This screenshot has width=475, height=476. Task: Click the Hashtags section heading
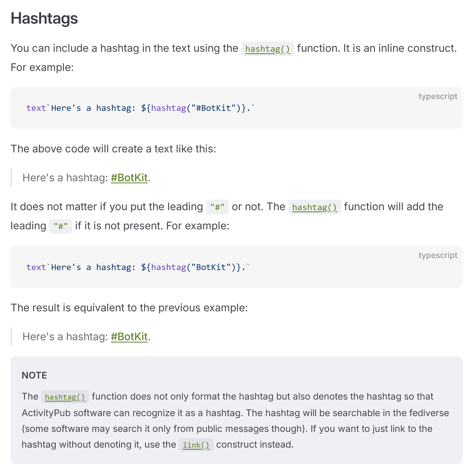(x=44, y=18)
